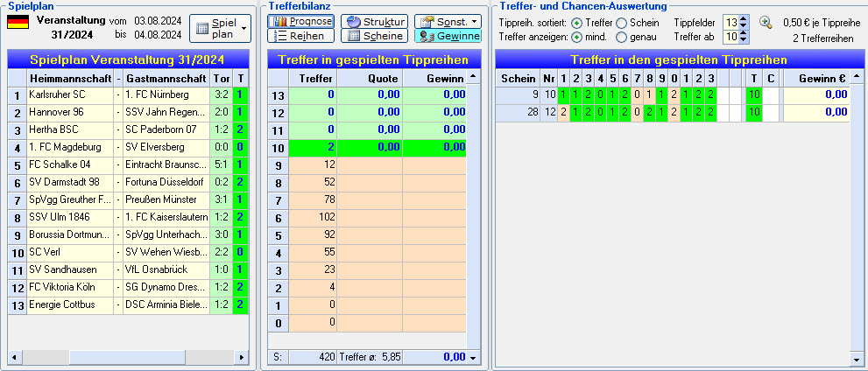868x371 pixels.
Task: Open the Spielplan dropdown button
Action: click(220, 28)
